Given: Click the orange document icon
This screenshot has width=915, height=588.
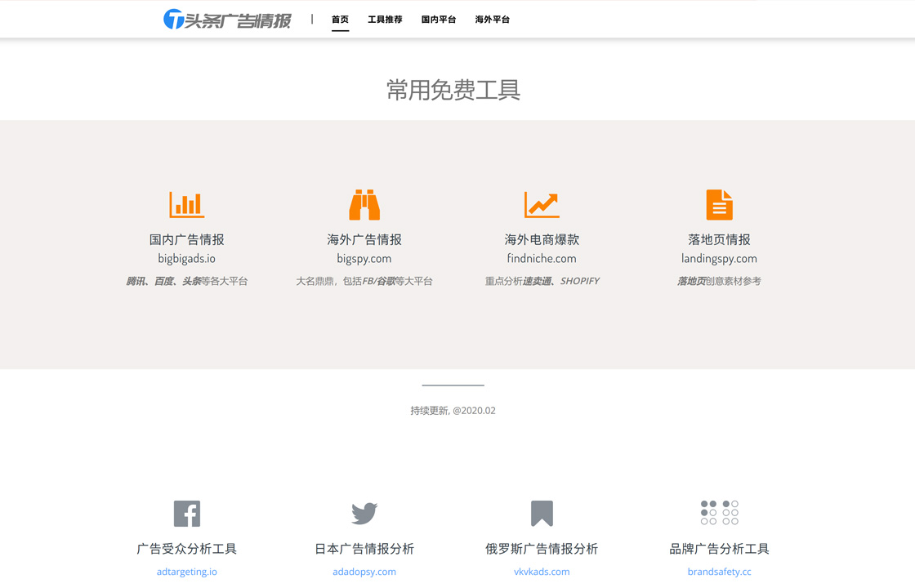Looking at the screenshot, I should 720,205.
